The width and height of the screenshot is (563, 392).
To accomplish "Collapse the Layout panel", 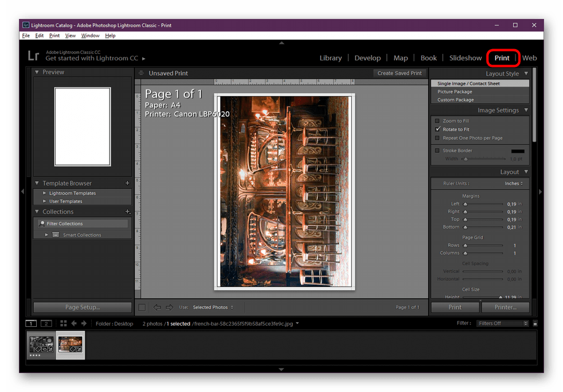I will pos(526,172).
